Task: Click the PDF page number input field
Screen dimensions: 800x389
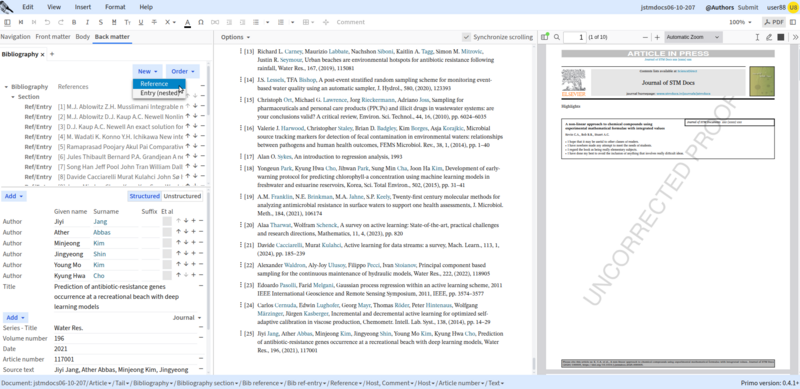Action: point(574,37)
